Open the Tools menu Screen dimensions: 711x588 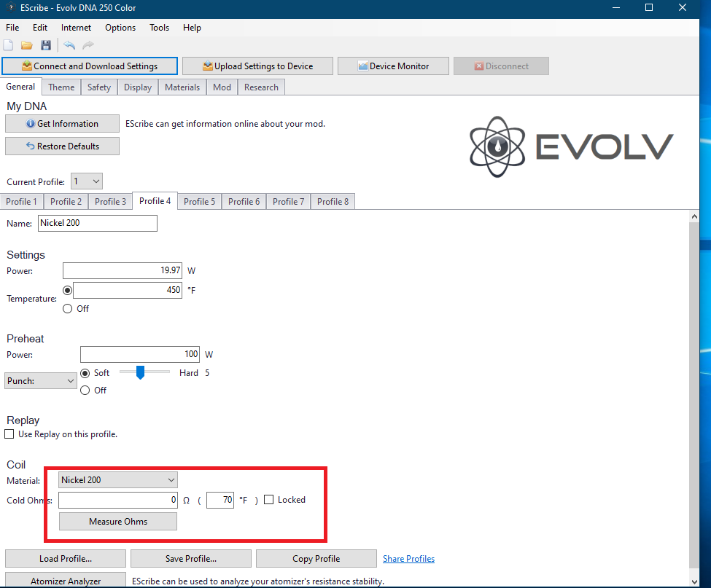pyautogui.click(x=159, y=28)
